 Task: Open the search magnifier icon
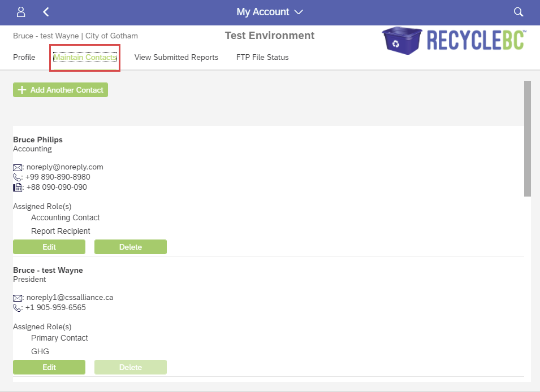[519, 12]
